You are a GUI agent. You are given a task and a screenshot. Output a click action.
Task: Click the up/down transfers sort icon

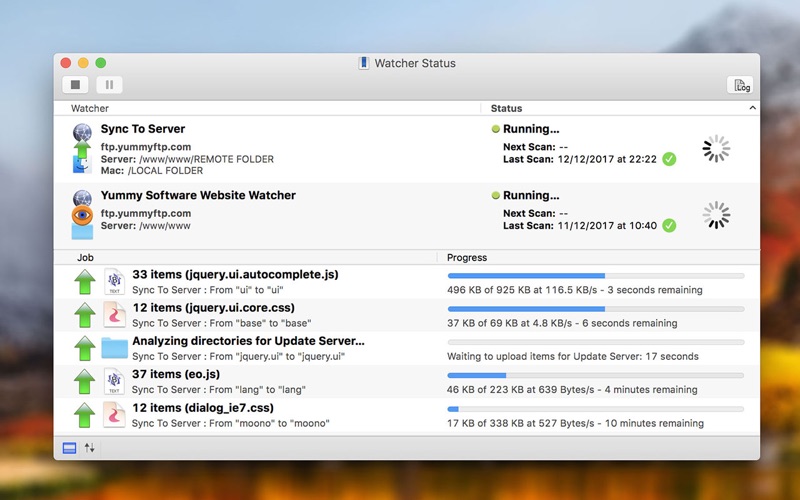[x=90, y=448]
